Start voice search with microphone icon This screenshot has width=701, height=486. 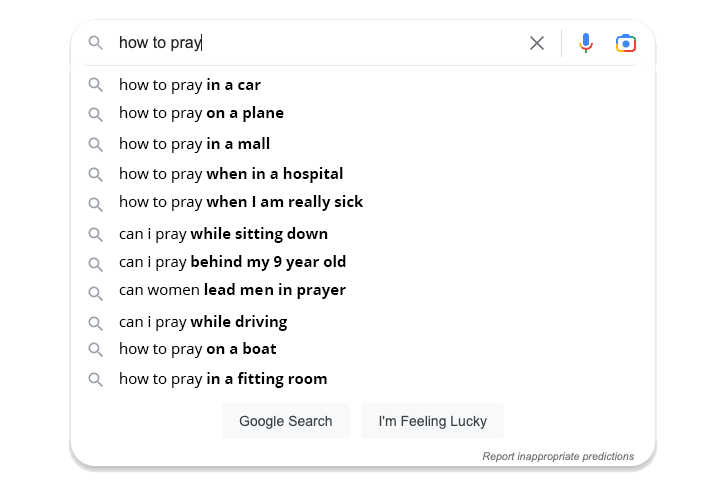[x=586, y=43]
